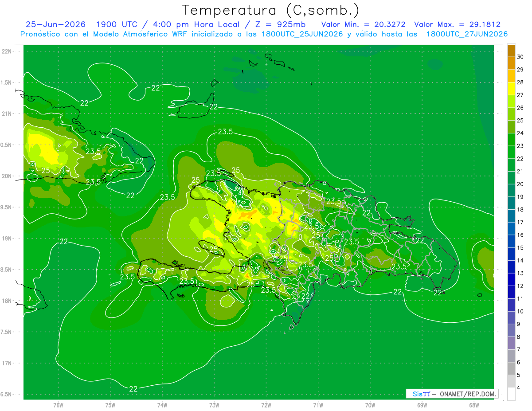Click the color scale value "4"

519,388
